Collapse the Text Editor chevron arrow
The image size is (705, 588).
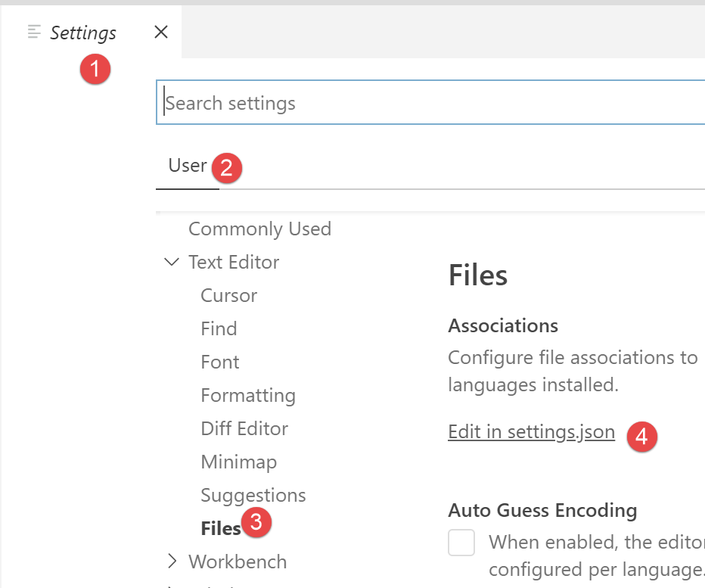coord(172,262)
